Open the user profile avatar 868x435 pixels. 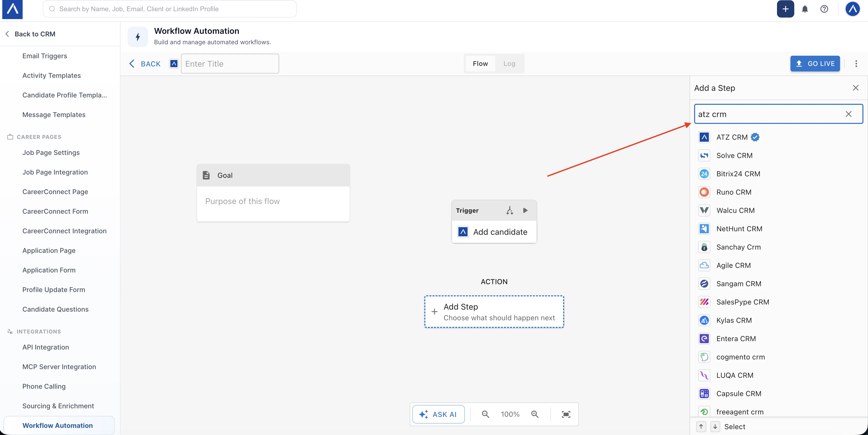tap(852, 9)
